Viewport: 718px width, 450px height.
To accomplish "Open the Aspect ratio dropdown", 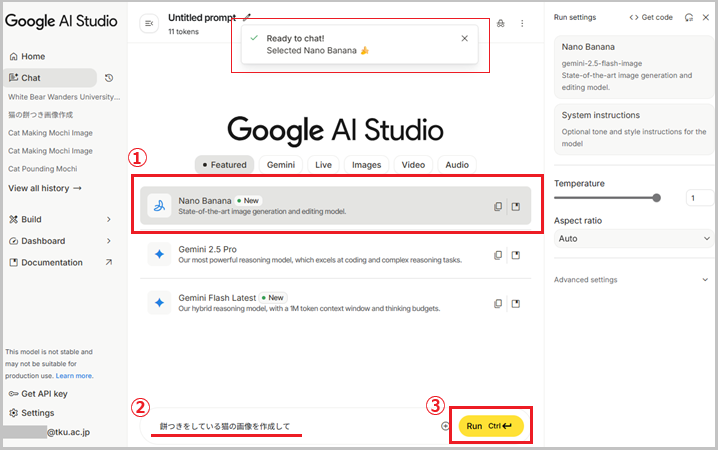I will [632, 239].
